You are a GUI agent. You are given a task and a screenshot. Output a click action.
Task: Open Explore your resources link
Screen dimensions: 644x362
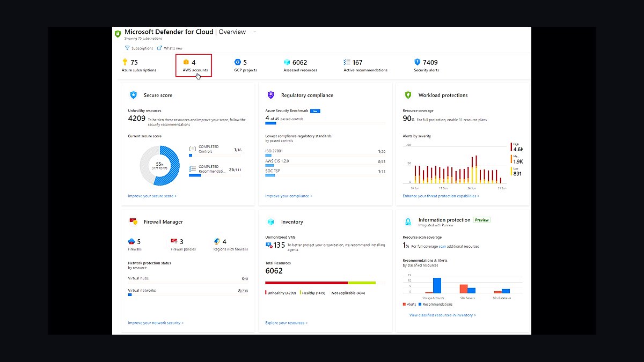click(x=287, y=323)
